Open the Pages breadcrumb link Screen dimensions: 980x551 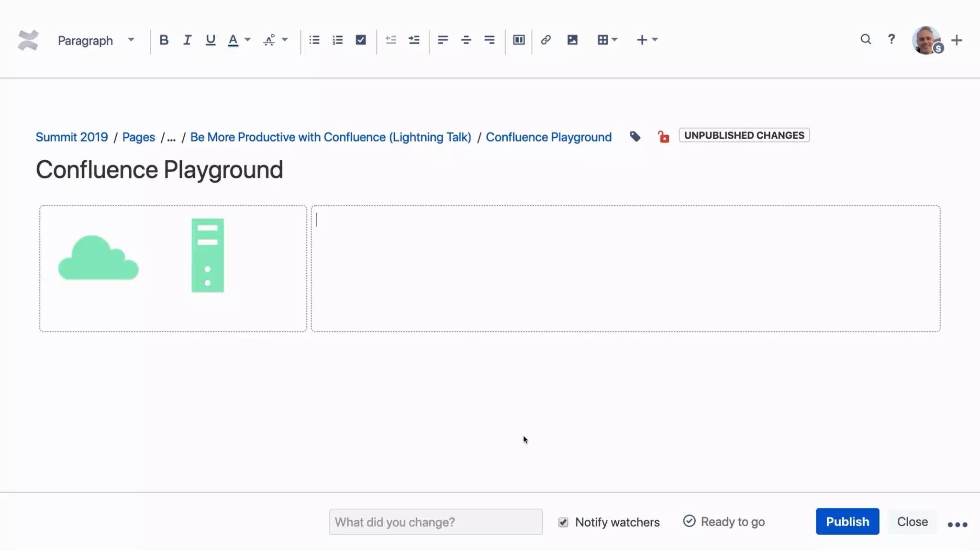pyautogui.click(x=138, y=137)
